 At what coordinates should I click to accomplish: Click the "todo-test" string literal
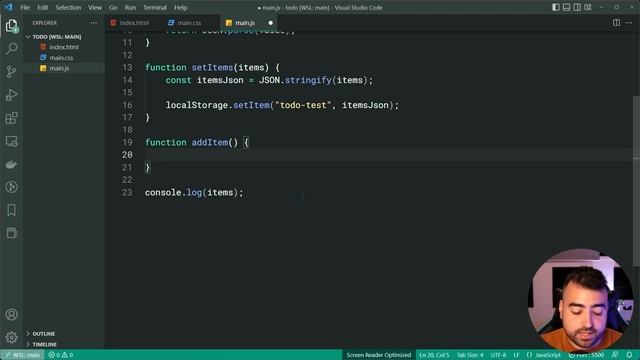coord(303,105)
